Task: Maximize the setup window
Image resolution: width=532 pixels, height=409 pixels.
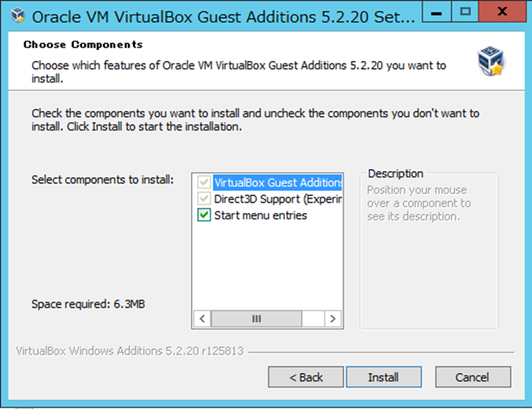Action: point(466,12)
